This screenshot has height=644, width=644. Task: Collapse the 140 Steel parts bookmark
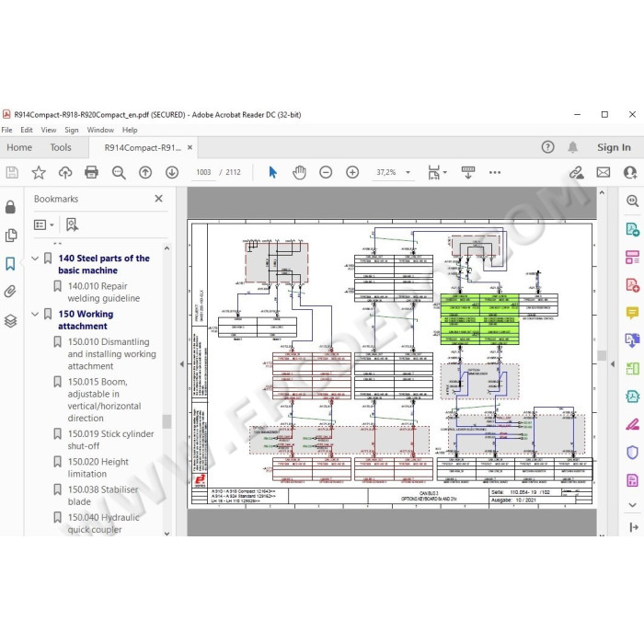pyautogui.click(x=35, y=259)
